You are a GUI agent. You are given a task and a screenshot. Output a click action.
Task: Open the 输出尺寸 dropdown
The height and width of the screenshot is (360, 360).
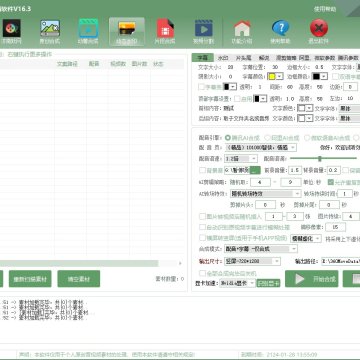[x=252, y=261]
